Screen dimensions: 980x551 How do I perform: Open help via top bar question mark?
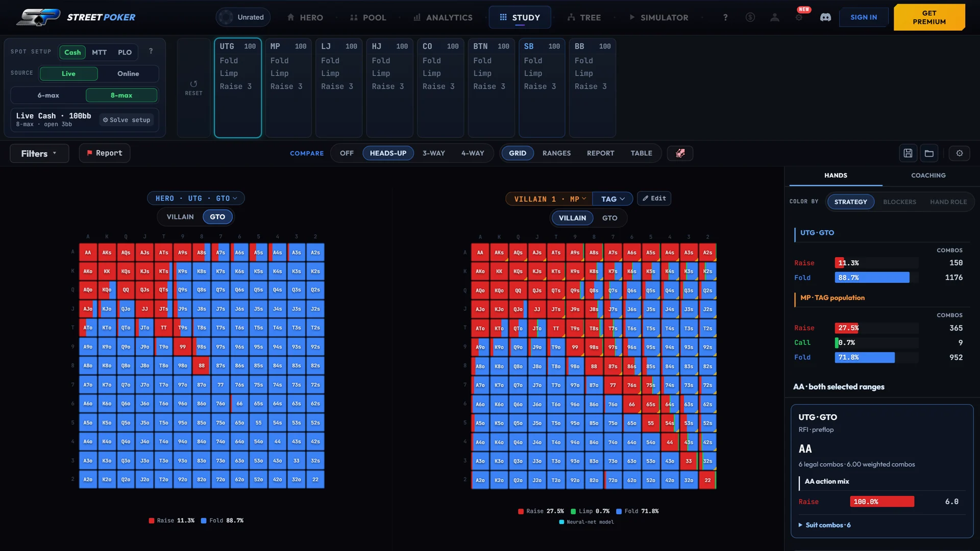tap(725, 17)
